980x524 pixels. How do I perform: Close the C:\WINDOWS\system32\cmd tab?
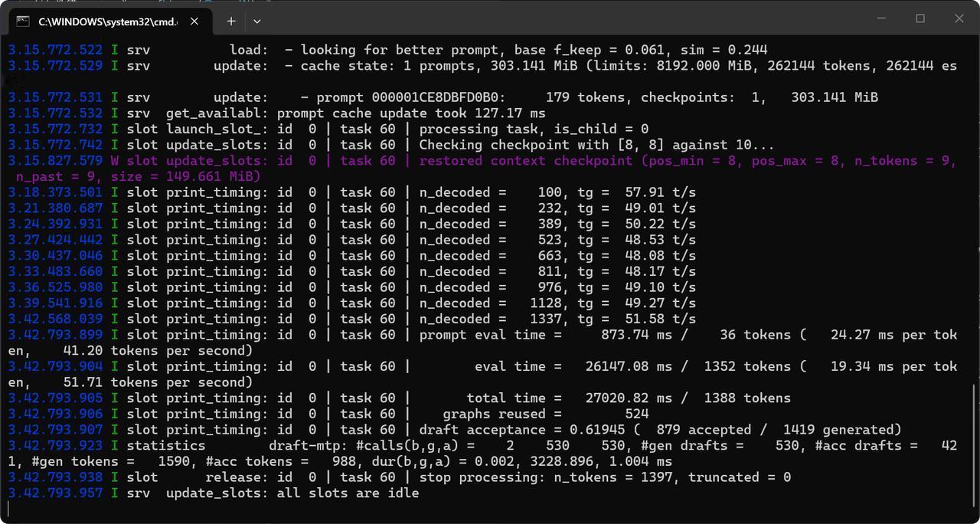click(x=195, y=21)
